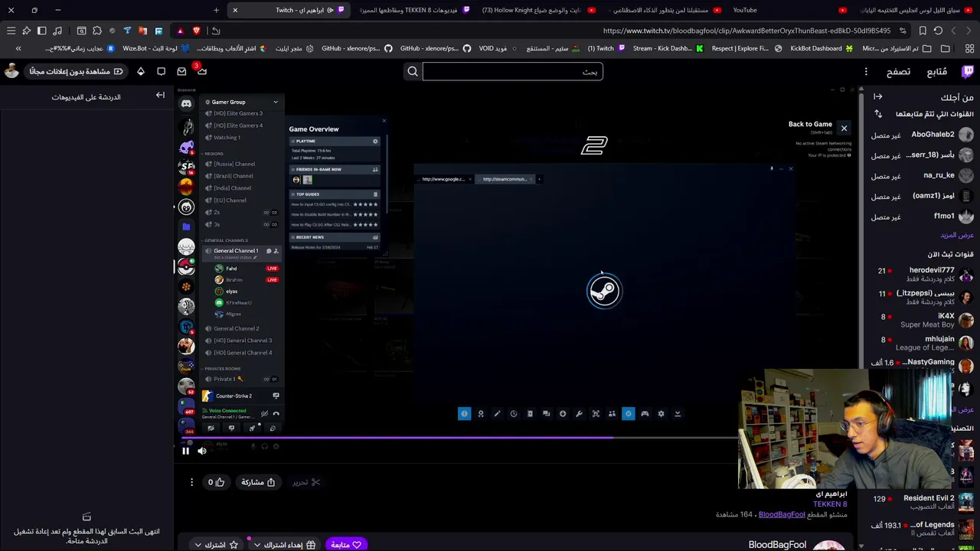Screen dimensions: 980x551
Task: Click the sort icon for followed channels
Action: [x=878, y=114]
